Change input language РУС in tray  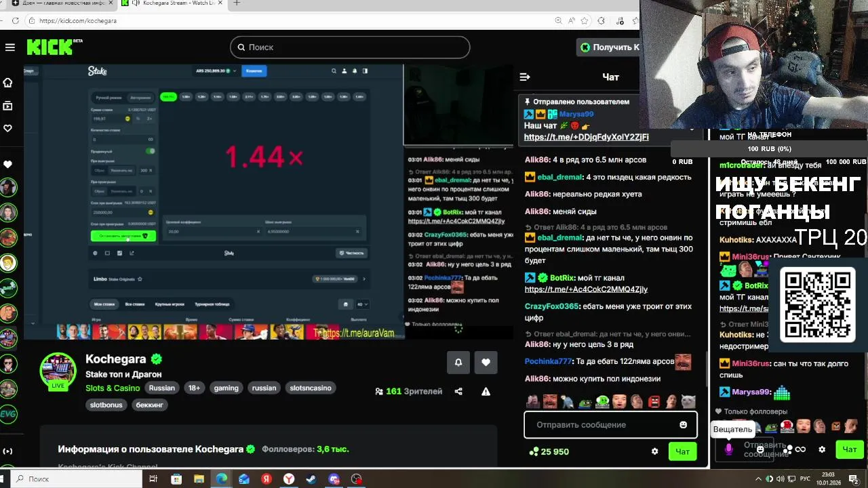(x=805, y=479)
